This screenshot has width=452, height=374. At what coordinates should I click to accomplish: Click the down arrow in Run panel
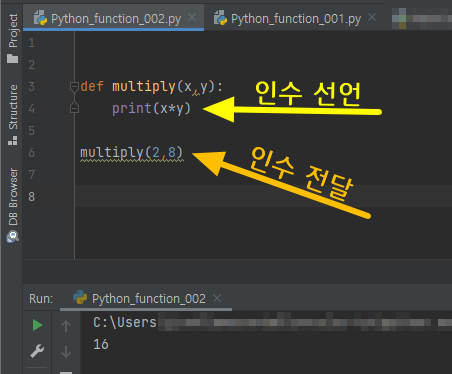(66, 352)
